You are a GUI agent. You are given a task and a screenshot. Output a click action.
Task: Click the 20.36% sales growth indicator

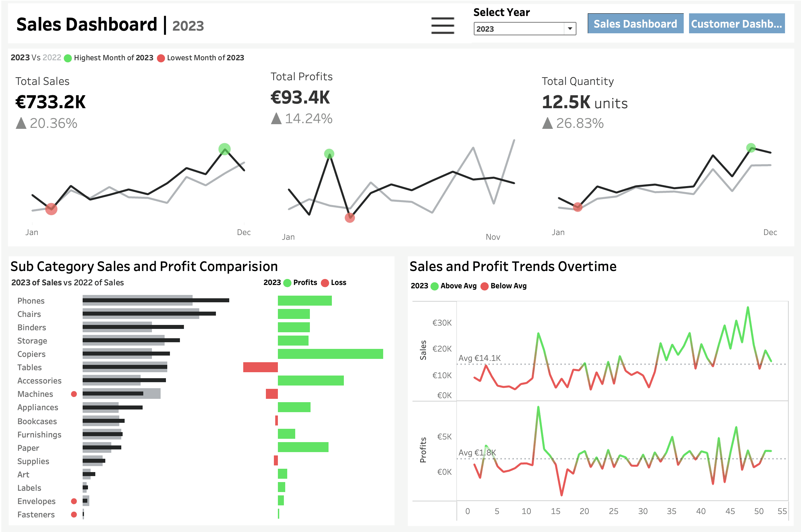pyautogui.click(x=47, y=123)
